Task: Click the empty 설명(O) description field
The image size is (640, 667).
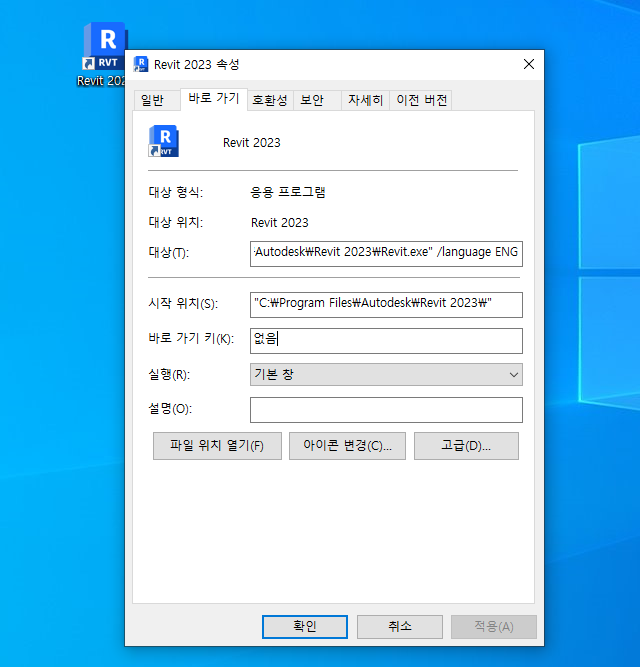Action: click(x=386, y=410)
